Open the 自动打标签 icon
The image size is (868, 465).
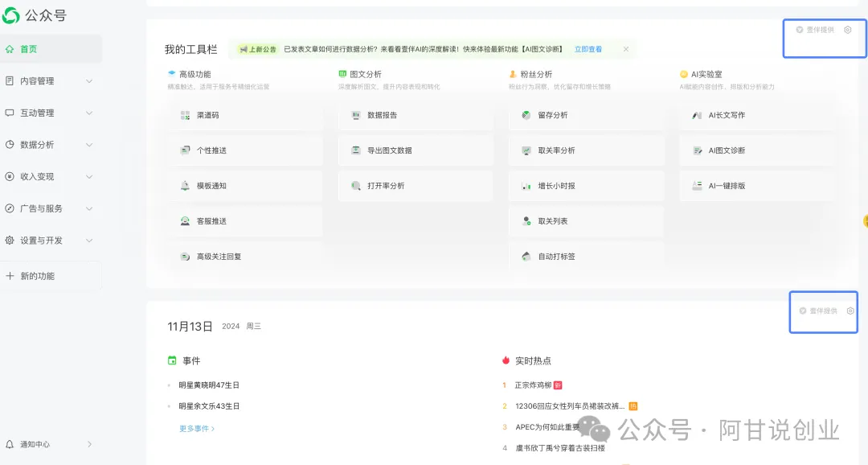tap(526, 257)
